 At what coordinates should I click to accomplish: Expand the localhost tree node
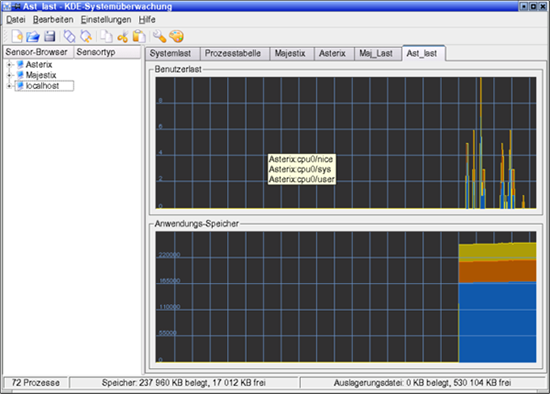pyautogui.click(x=9, y=86)
